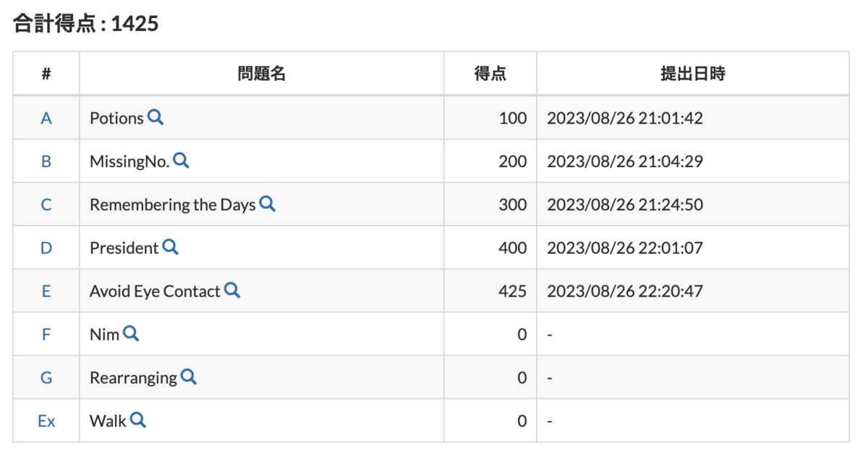Open the President problem link
Viewport: 868px width, 463px height.
[123, 247]
